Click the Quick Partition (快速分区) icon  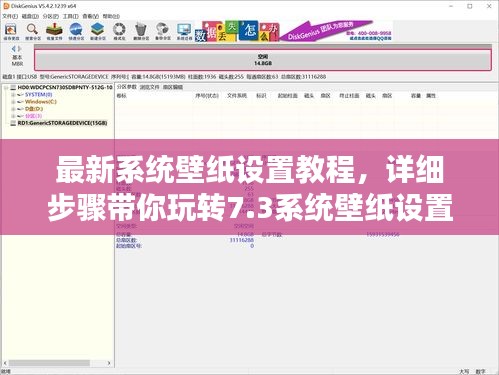76,32
